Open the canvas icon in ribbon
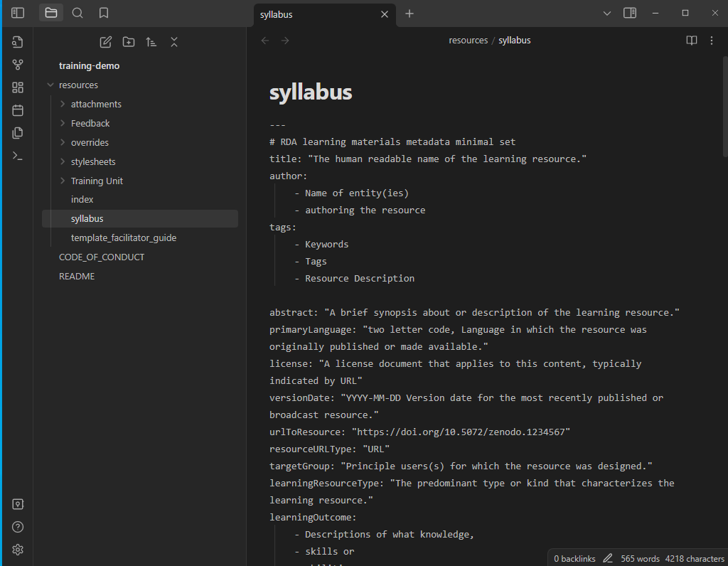 tap(18, 87)
